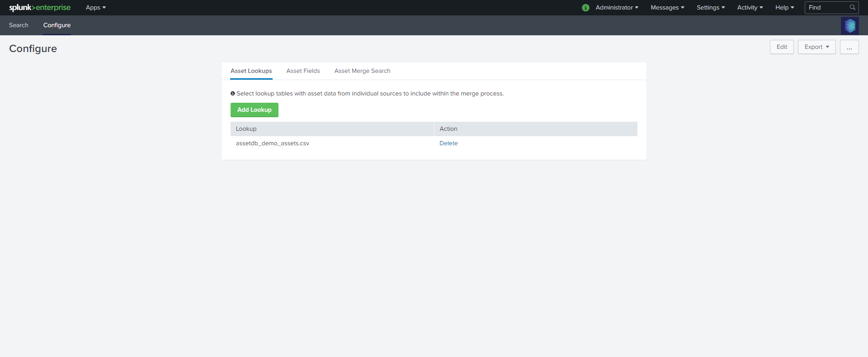This screenshot has height=357, width=868.
Task: Click the Configure page heading
Action: [x=33, y=49]
